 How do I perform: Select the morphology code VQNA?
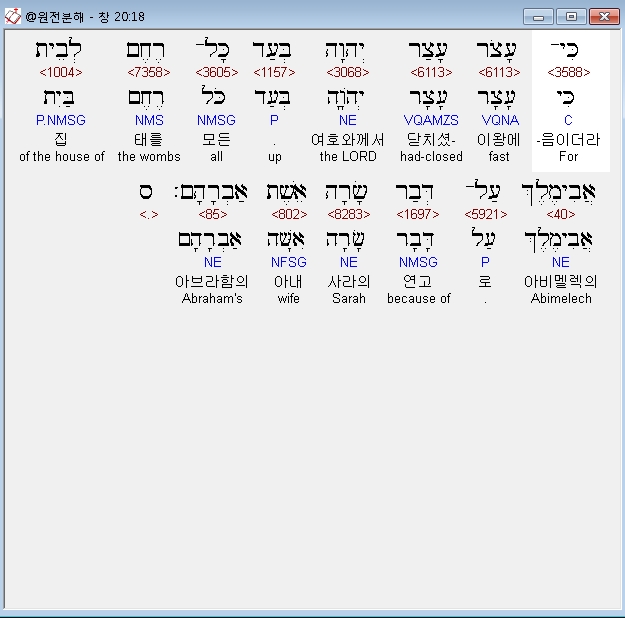click(x=500, y=120)
